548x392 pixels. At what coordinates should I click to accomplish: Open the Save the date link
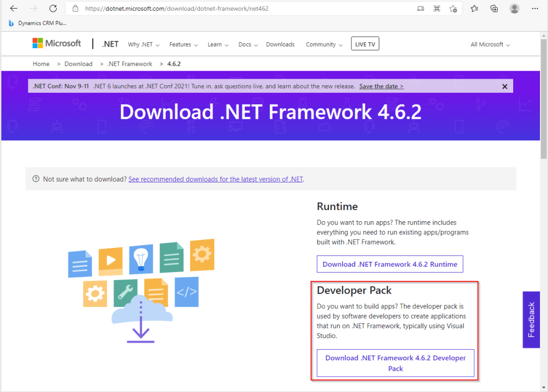pos(381,86)
